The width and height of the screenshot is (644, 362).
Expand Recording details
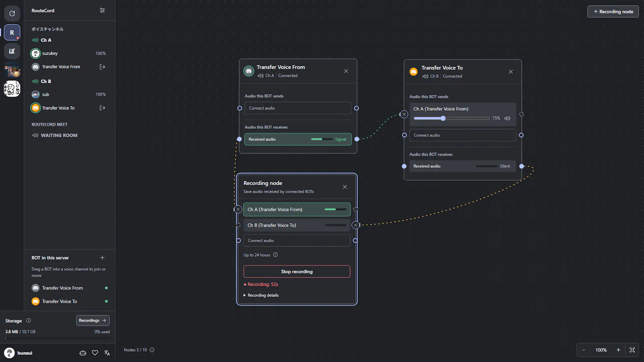coord(261,295)
